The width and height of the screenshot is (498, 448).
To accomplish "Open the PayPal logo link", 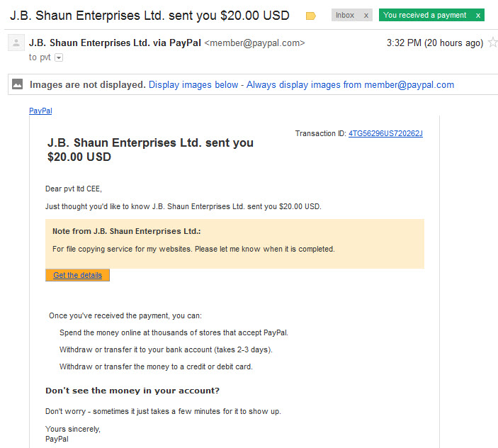I will point(40,111).
